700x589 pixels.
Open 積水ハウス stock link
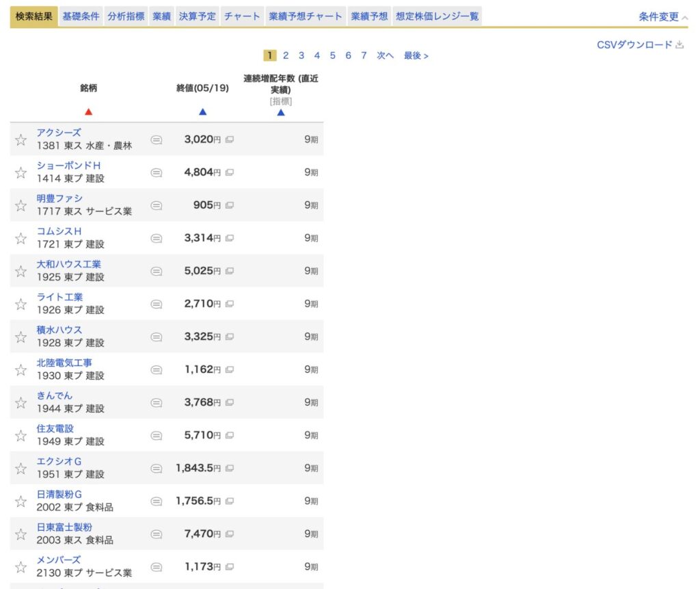point(59,330)
